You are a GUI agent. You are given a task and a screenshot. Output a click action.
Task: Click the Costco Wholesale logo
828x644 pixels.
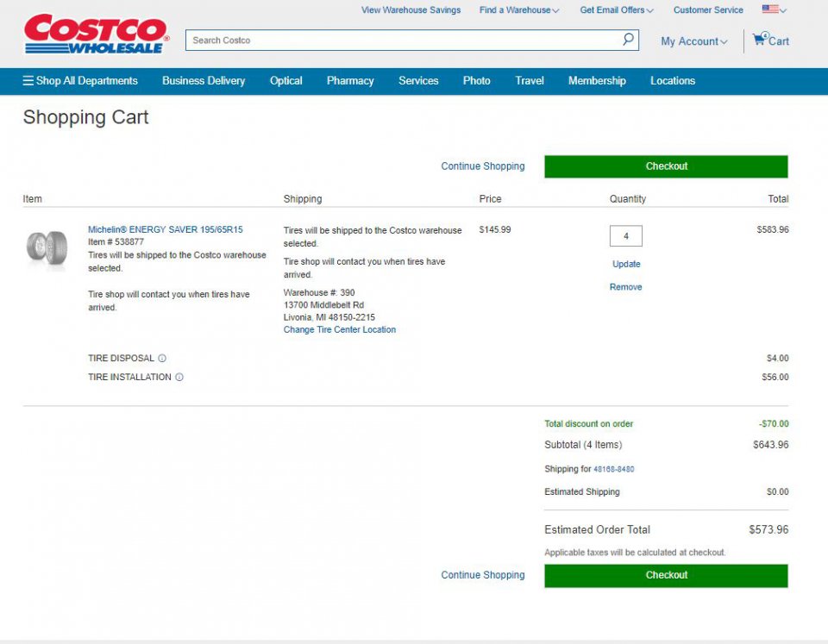[x=96, y=34]
